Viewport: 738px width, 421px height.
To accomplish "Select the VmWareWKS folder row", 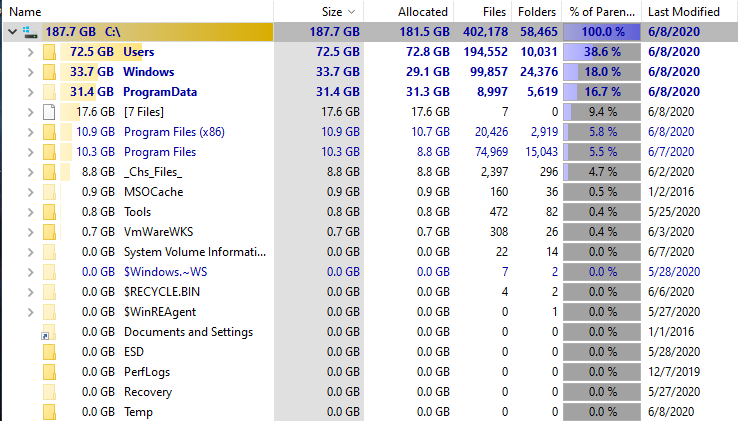I will (369, 232).
